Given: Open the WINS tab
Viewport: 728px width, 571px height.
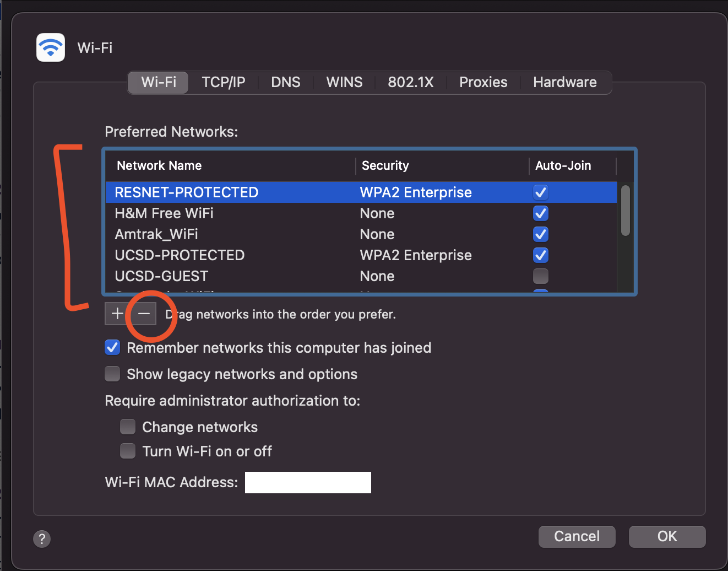Looking at the screenshot, I should tap(344, 82).
